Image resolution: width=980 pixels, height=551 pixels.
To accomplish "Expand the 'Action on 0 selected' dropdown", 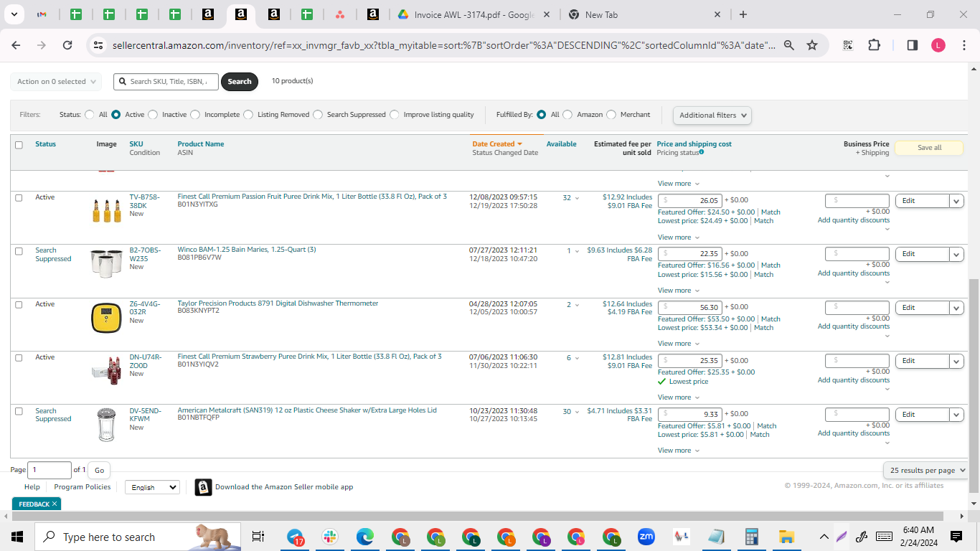I will pos(56,82).
